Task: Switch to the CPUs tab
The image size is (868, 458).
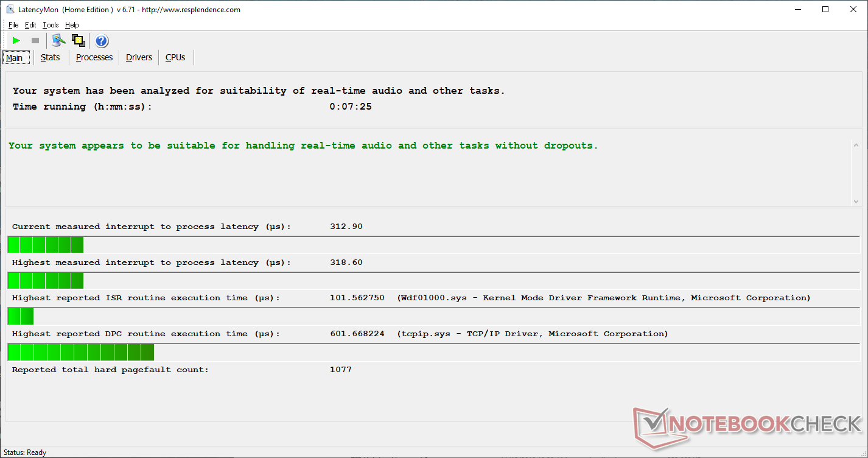Action: tap(175, 57)
